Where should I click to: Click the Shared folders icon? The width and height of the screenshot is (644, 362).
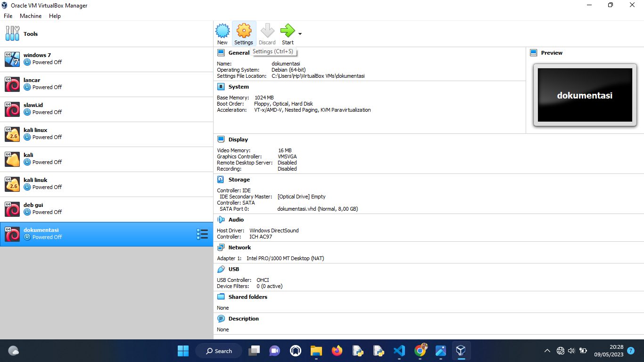click(221, 297)
